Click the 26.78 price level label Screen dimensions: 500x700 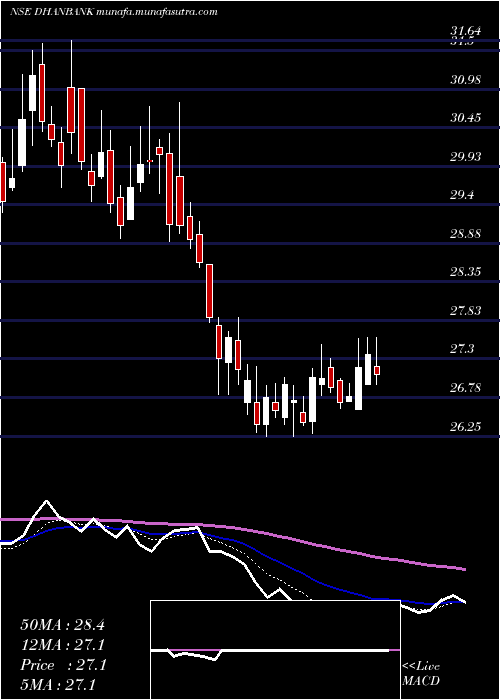point(466,387)
